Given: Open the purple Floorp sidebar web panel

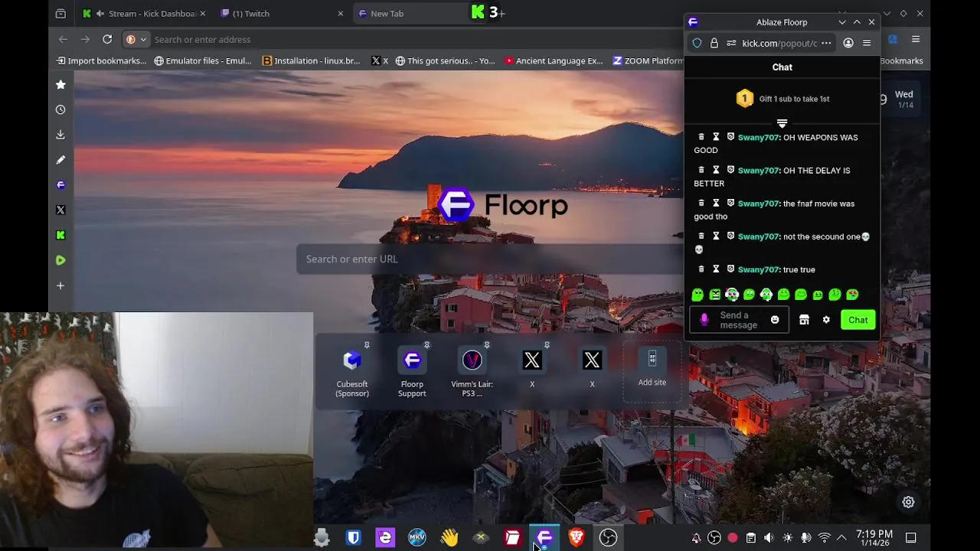Looking at the screenshot, I should click(x=60, y=184).
